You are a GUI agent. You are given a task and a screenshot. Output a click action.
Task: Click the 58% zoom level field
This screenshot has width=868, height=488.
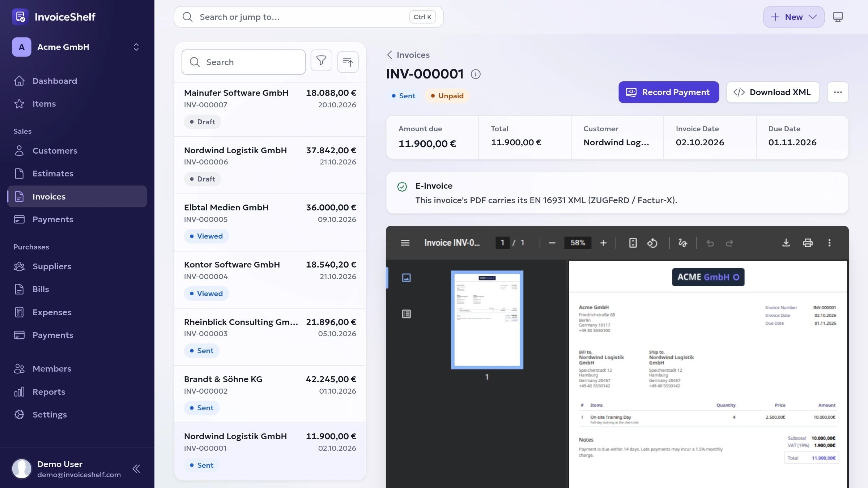[x=578, y=243]
